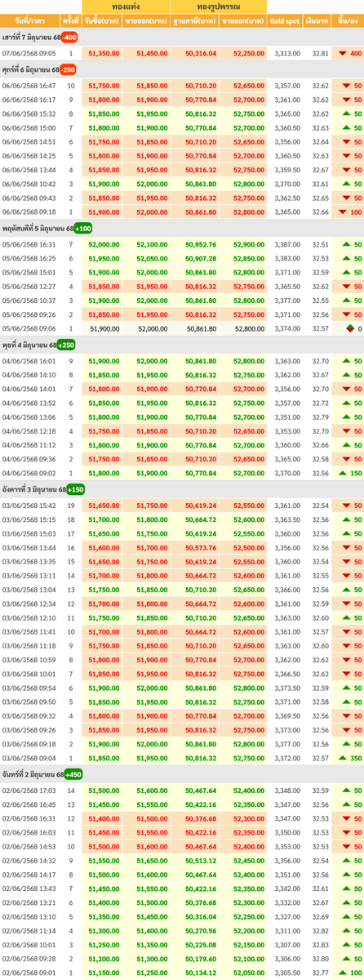Click baht rate 32.81 in 07/06/2568 row

click(x=321, y=53)
